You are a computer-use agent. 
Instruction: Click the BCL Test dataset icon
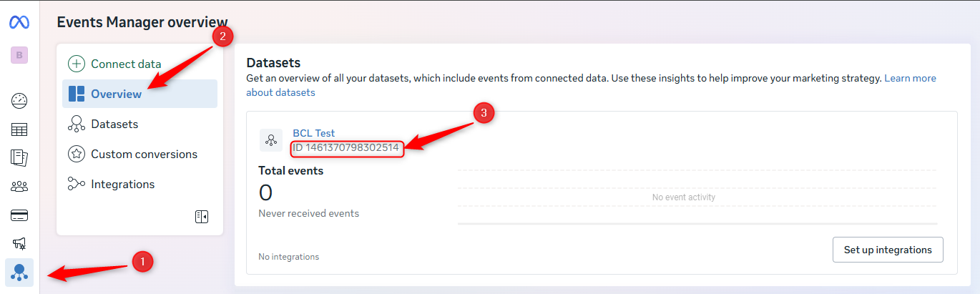click(271, 140)
